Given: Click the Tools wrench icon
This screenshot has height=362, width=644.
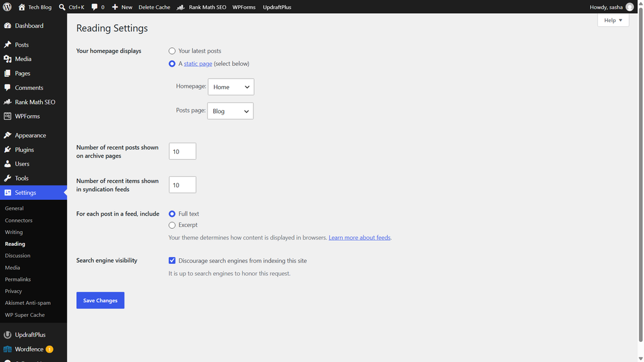Looking at the screenshot, I should (x=8, y=178).
